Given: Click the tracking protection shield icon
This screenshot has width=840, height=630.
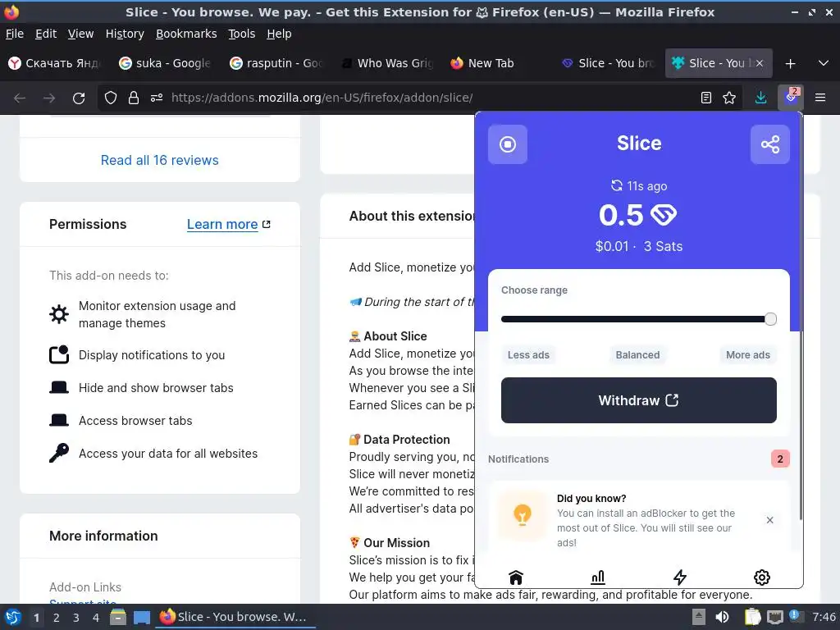Looking at the screenshot, I should [111, 98].
